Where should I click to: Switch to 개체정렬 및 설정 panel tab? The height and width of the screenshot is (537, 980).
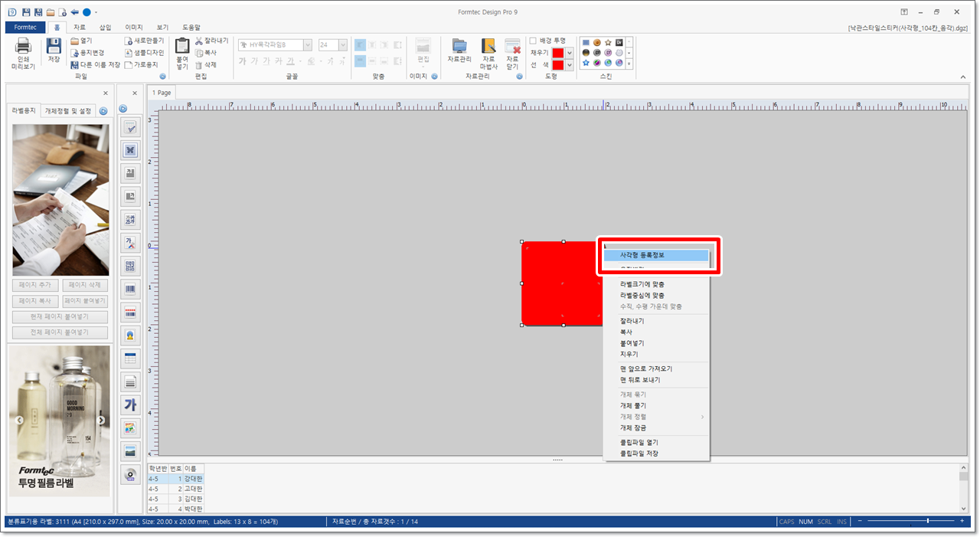coord(68,111)
